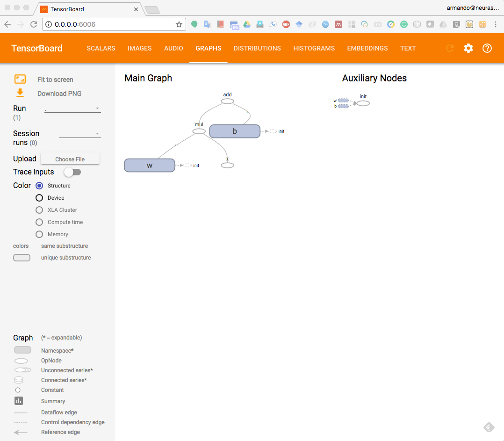Toggle the Trace inputs switch
The height and width of the screenshot is (441, 504).
72,172
